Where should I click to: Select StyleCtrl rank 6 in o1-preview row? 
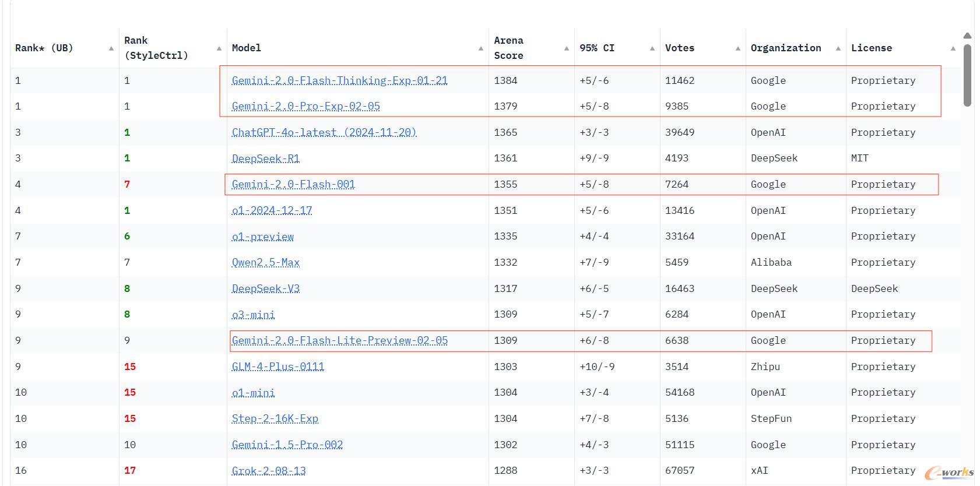pyautogui.click(x=127, y=236)
